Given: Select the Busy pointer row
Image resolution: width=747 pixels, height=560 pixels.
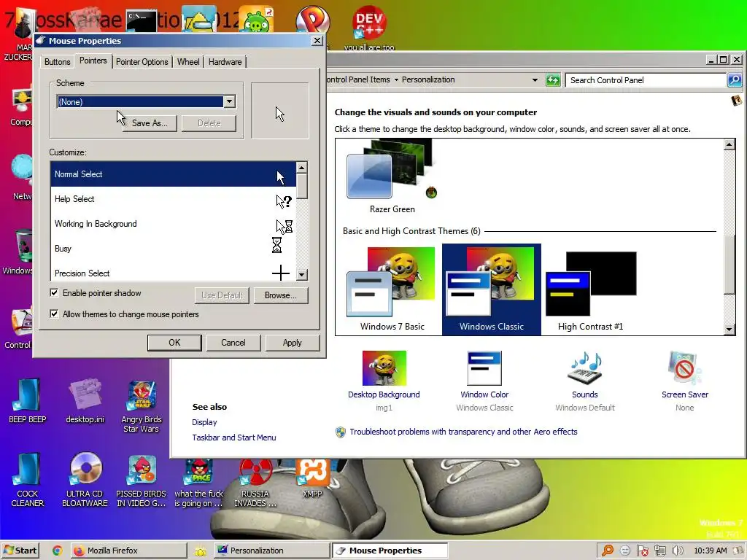Looking at the screenshot, I should (x=173, y=249).
